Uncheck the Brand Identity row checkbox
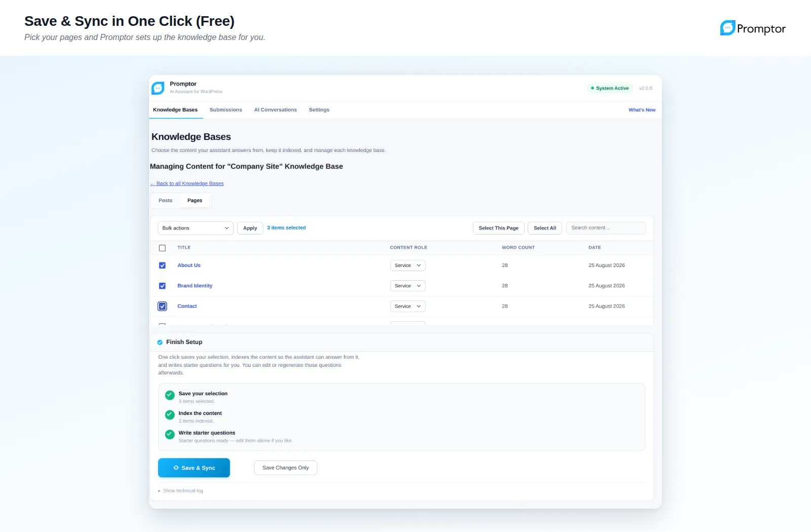This screenshot has width=811, height=532. click(x=162, y=286)
